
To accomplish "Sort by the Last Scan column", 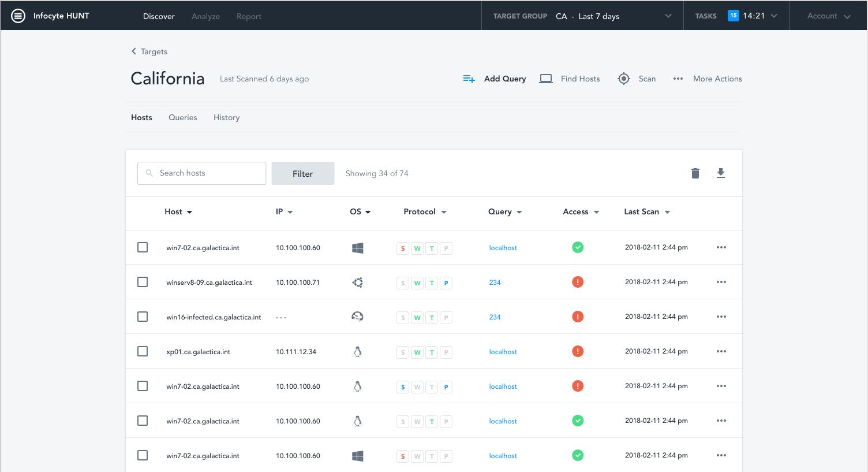I will [646, 212].
